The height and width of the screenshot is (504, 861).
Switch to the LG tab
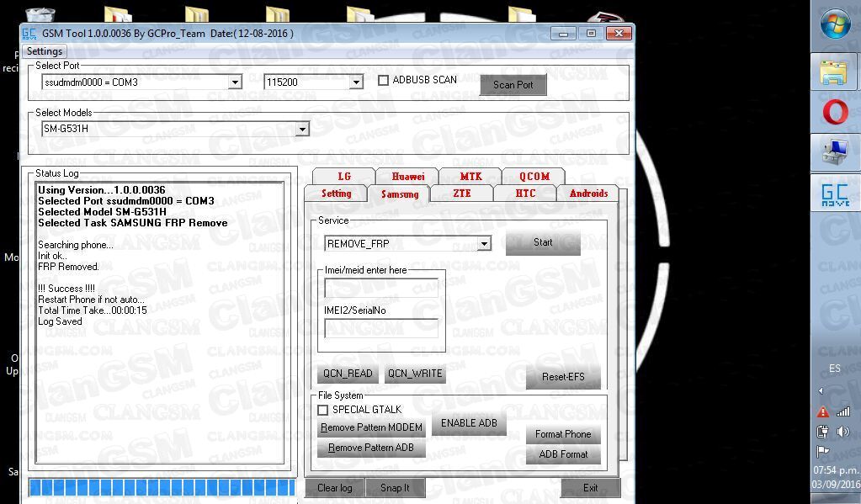click(343, 176)
